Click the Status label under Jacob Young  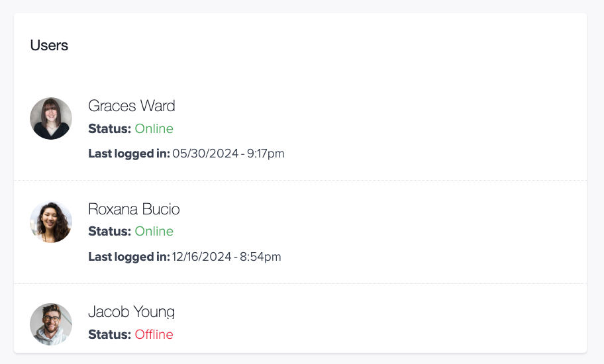pyautogui.click(x=110, y=334)
